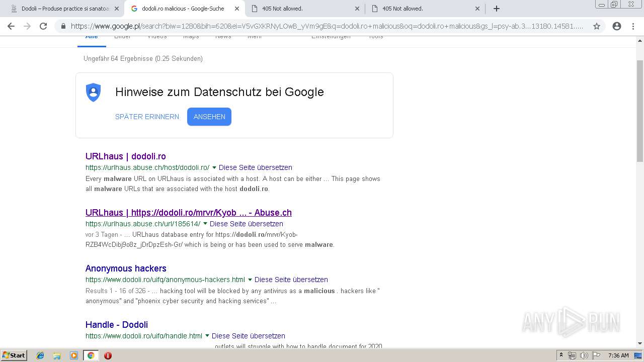Open the Windows Start menu
644x362 pixels.
(x=14, y=355)
